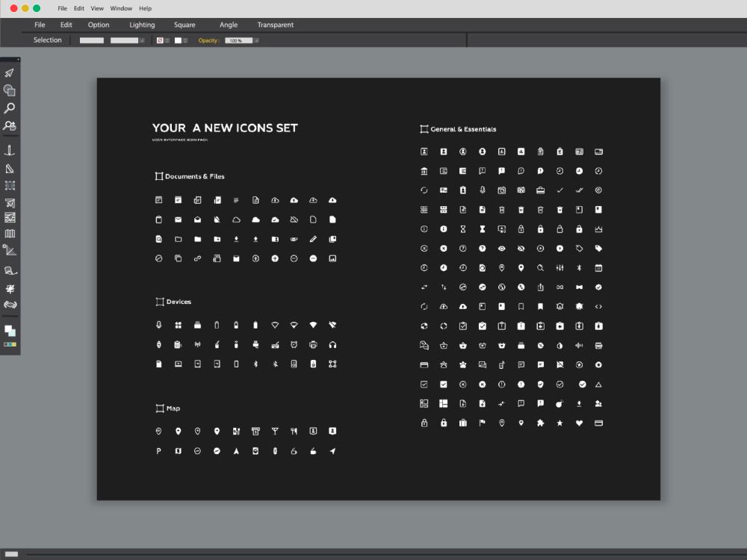Activate the magnifying glass zoom tool
Screen dimensions: 747x560
click(10, 108)
